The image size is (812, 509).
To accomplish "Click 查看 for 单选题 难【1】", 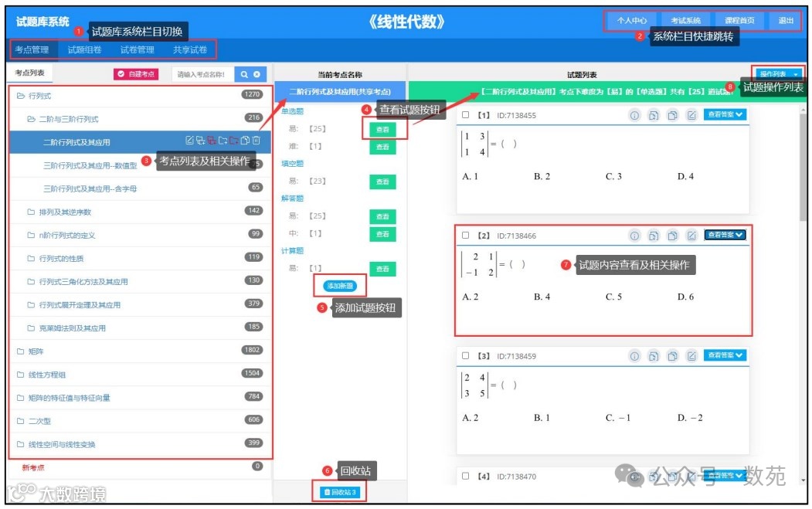I will click(x=382, y=147).
